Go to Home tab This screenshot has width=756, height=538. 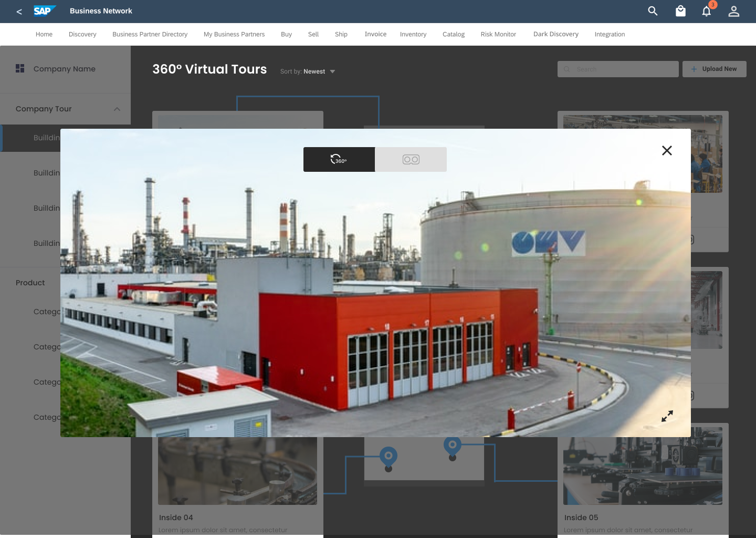(x=44, y=34)
